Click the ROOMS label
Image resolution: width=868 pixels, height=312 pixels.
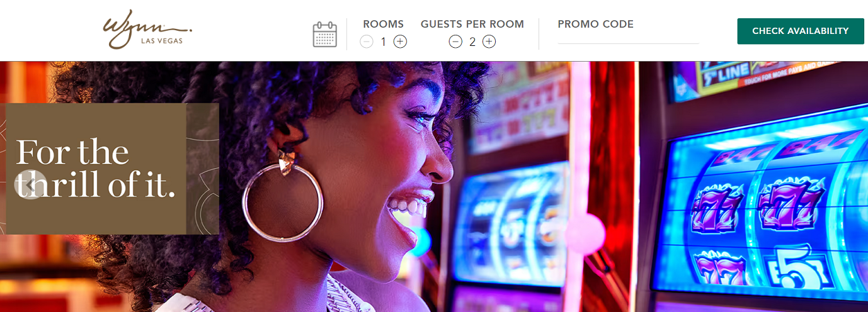[383, 25]
